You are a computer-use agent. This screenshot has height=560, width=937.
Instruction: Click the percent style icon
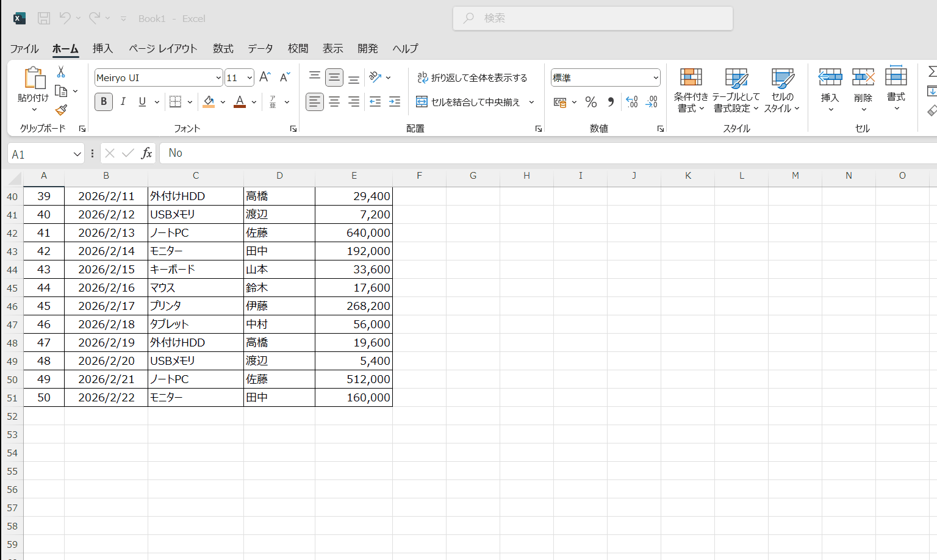(x=591, y=102)
